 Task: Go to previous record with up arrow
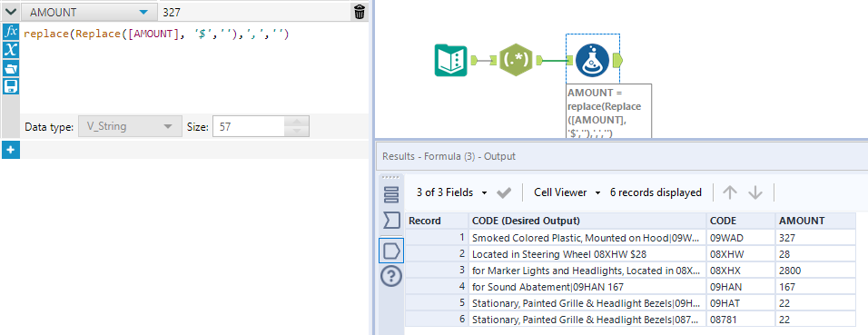(730, 192)
